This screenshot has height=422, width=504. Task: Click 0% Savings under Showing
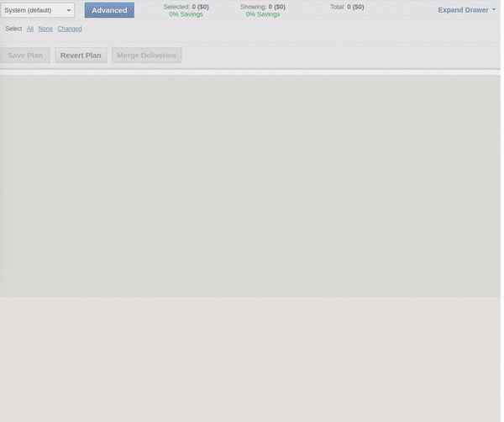(x=262, y=14)
